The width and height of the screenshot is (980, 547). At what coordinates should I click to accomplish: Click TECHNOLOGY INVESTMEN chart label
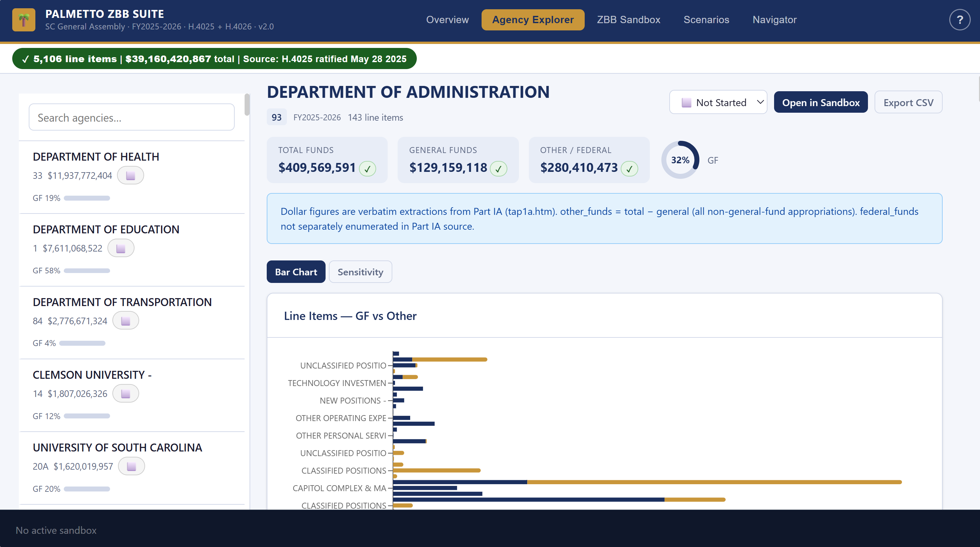pyautogui.click(x=337, y=383)
